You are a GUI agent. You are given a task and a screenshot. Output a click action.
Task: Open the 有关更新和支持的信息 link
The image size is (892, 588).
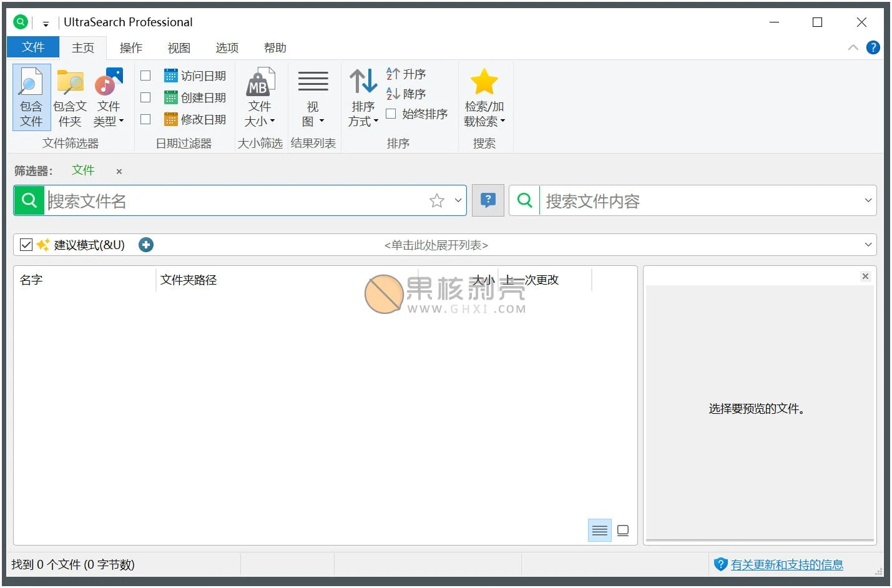coord(787,564)
